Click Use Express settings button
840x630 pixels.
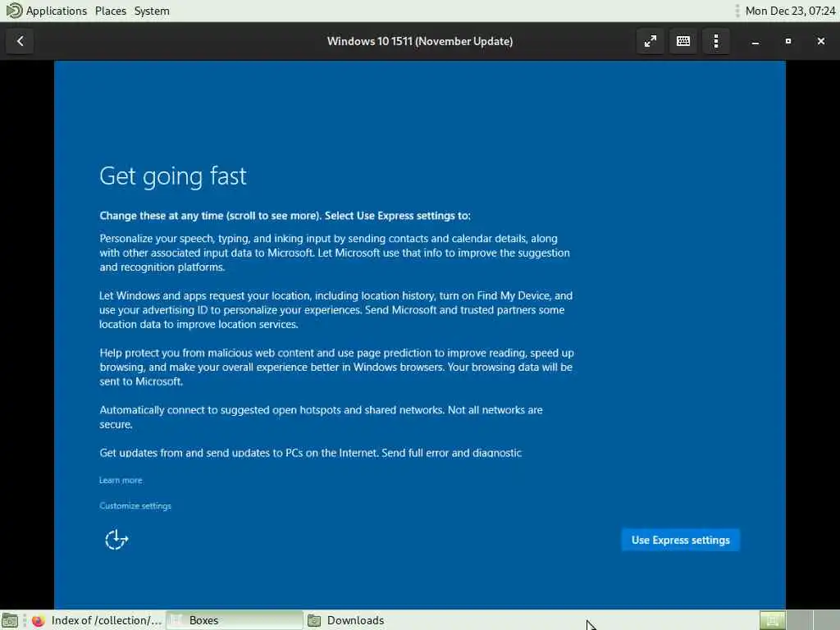[x=680, y=540]
